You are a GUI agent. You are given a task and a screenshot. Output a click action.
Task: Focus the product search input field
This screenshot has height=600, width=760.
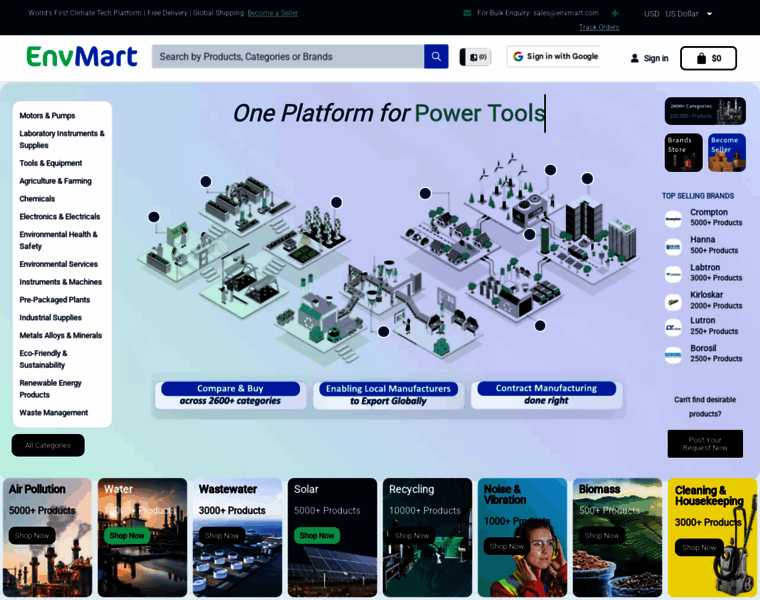288,57
